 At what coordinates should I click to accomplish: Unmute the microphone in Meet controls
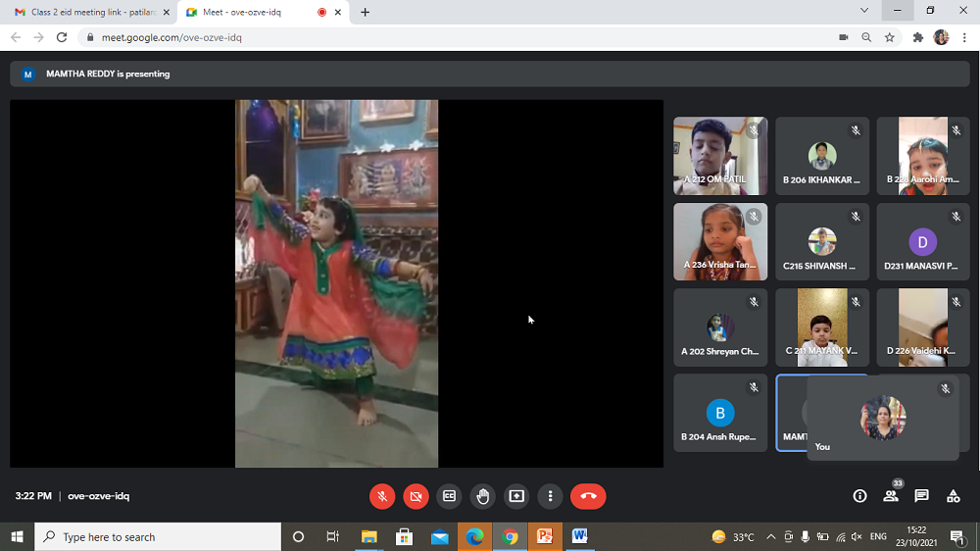point(382,496)
